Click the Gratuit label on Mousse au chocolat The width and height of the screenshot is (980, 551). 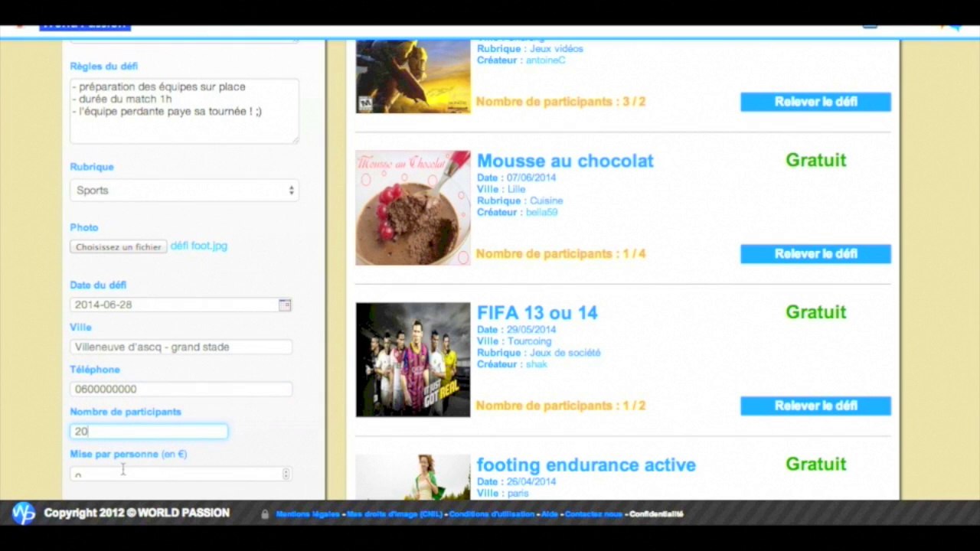[816, 160]
